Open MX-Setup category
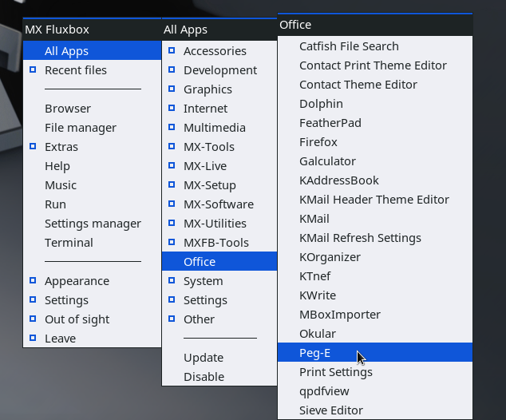506x420 pixels. coord(219,185)
